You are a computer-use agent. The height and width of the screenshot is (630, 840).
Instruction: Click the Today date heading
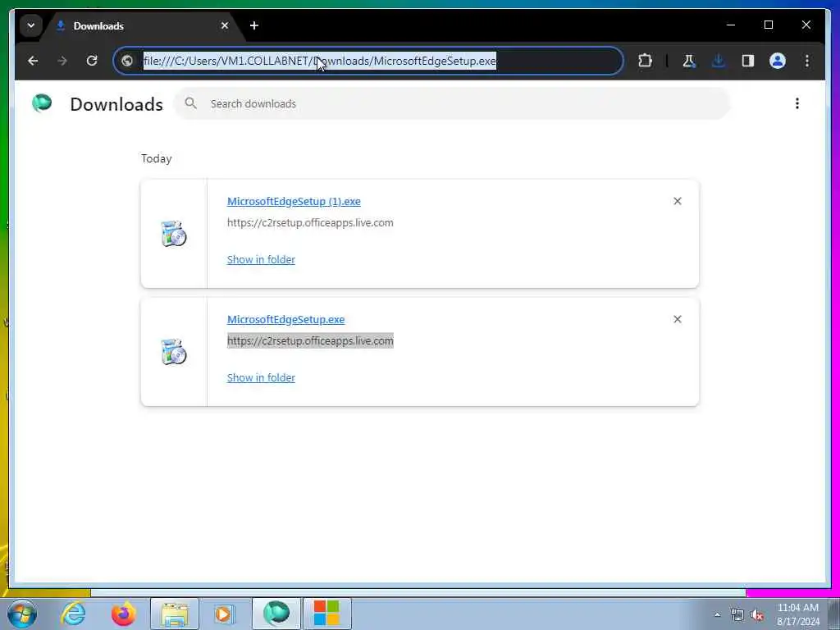click(157, 158)
